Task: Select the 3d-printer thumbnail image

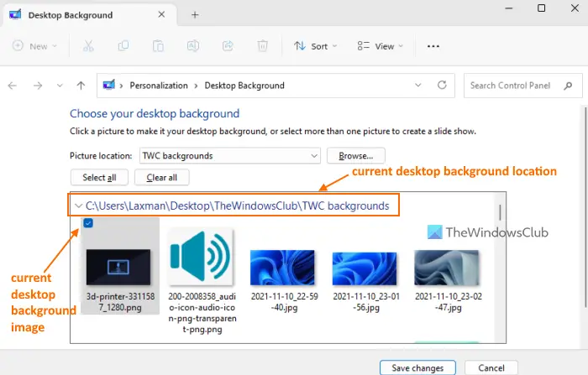Action: 118,267
